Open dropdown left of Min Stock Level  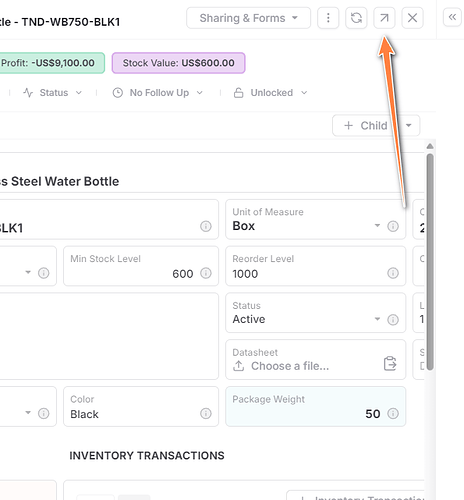28,272
